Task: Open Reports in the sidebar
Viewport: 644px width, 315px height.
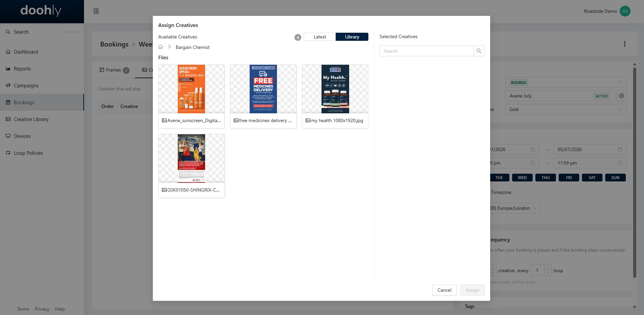Action: coord(42,69)
